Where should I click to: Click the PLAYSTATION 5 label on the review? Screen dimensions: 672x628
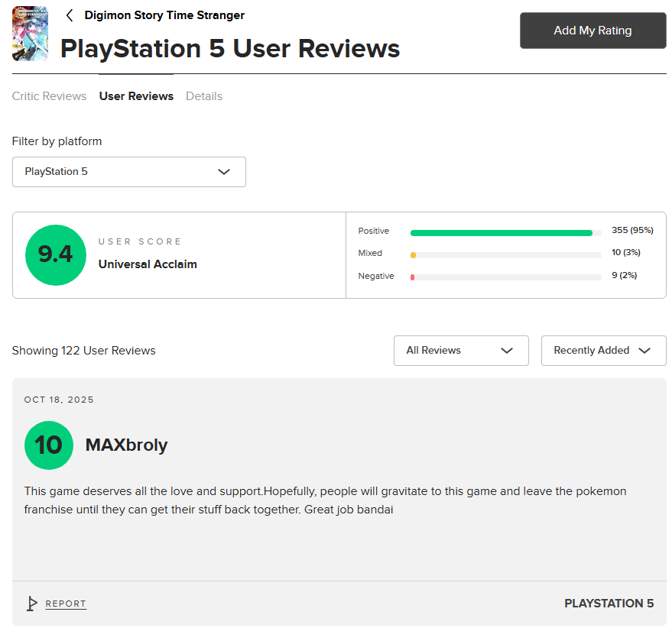[609, 604]
